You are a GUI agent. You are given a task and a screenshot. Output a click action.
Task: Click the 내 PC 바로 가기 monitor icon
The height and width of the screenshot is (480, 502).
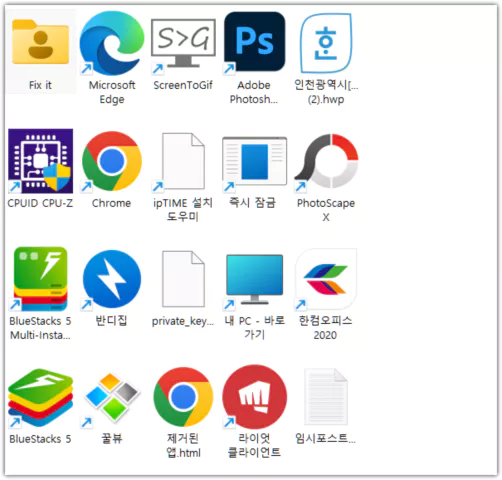click(255, 279)
